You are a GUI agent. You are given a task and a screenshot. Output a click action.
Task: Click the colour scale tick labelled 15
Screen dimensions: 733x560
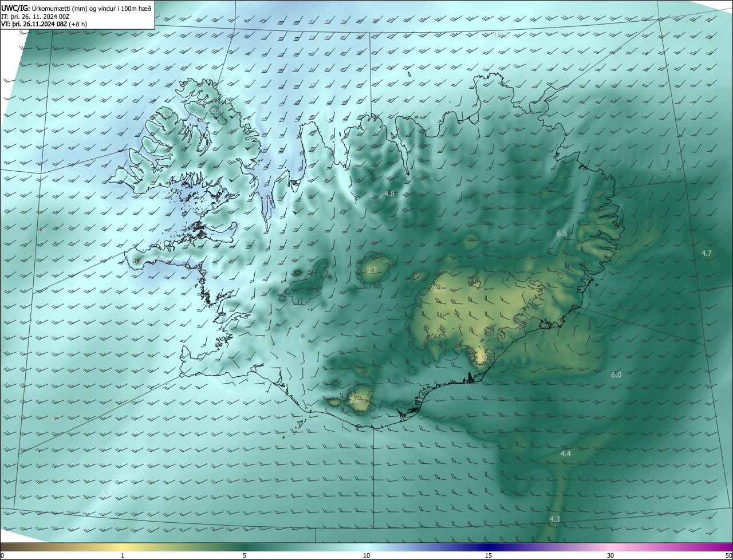click(488, 555)
